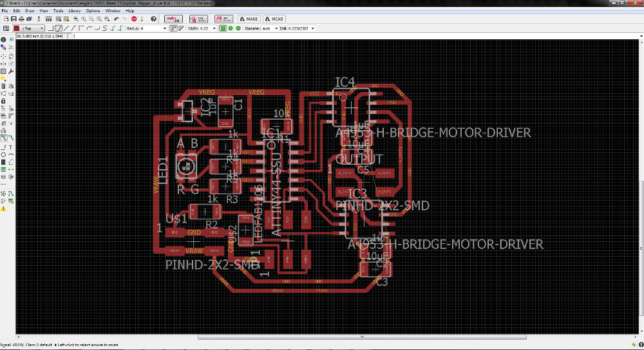
Task: Click the IDF to 3D button
Action: tap(224, 19)
